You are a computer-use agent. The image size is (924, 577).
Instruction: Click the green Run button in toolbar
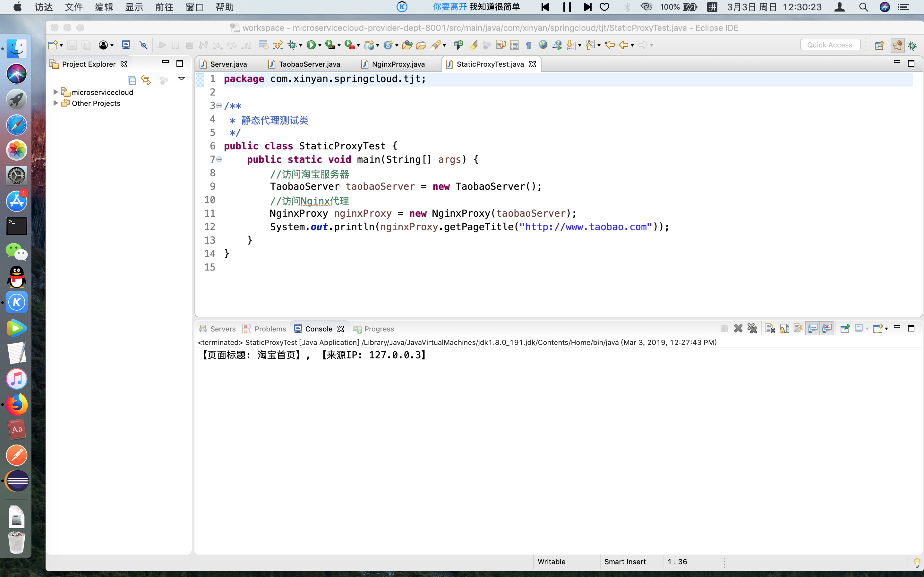[311, 45]
